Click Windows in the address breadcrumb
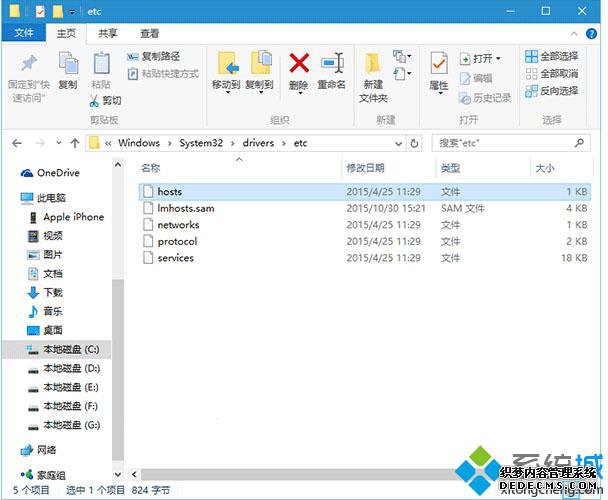 point(139,143)
